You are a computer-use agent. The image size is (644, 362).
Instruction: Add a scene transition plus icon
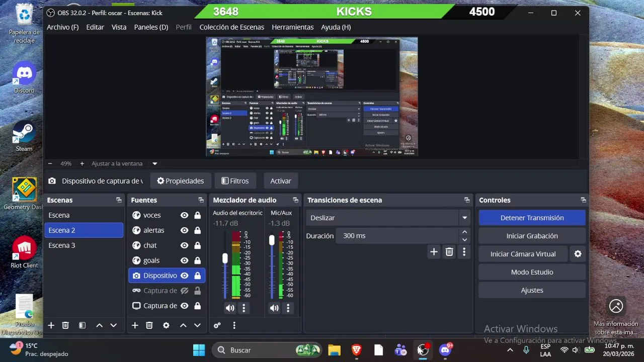coord(434,252)
